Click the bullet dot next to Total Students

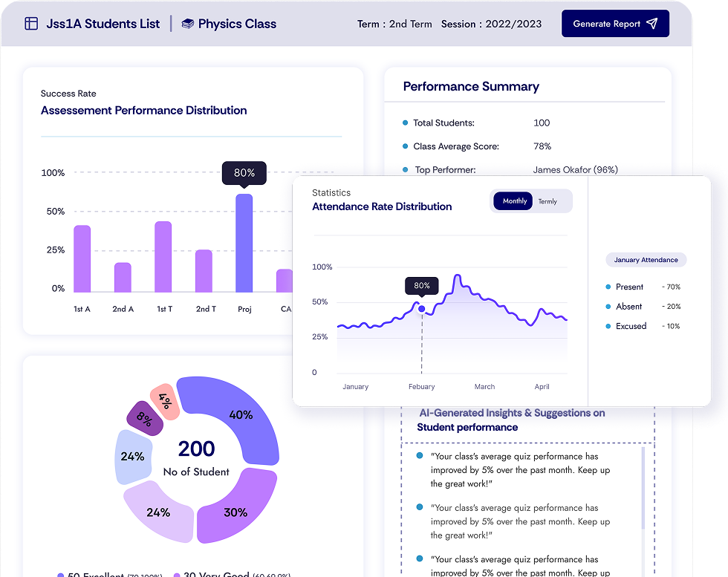coord(405,123)
